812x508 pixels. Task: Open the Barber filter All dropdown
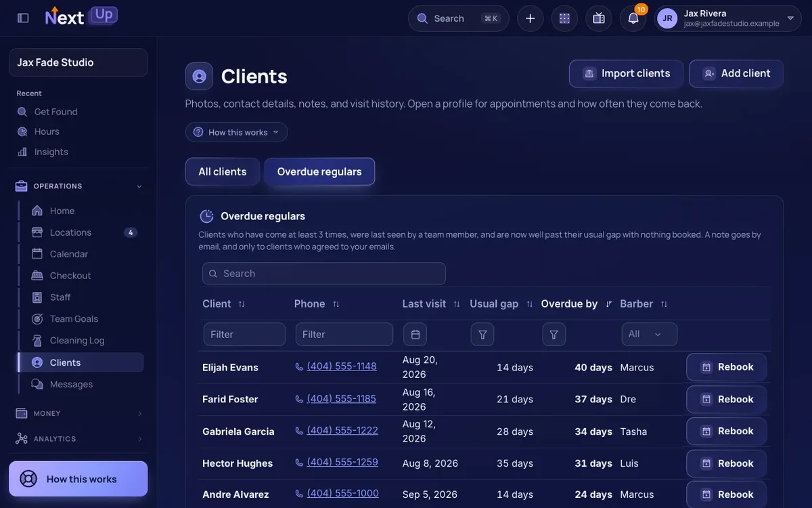click(x=650, y=335)
